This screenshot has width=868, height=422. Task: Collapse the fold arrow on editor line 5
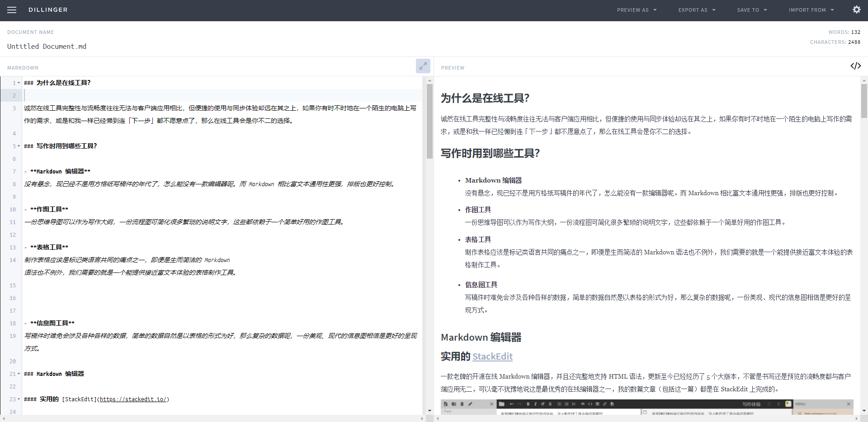point(19,146)
